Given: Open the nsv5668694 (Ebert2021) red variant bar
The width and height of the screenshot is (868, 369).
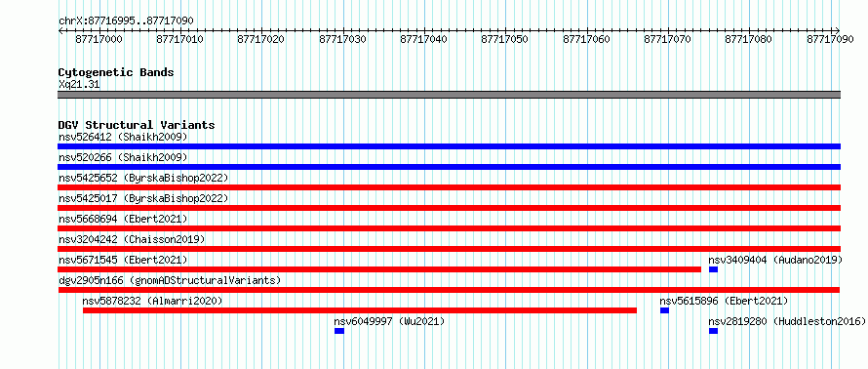Looking at the screenshot, I should [449, 228].
